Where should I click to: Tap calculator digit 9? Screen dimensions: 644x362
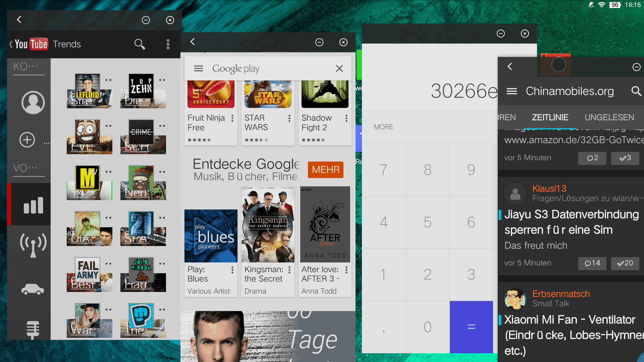471,170
